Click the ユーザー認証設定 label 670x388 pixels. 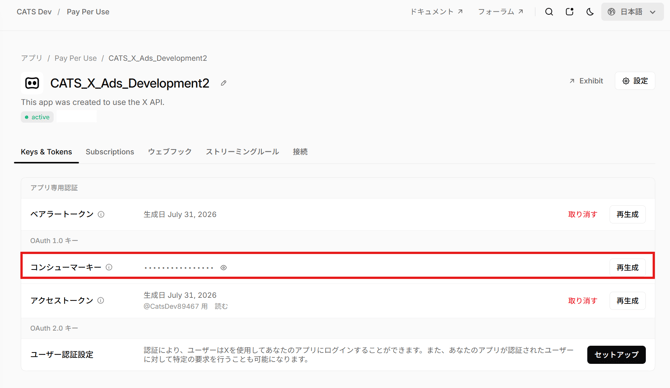[62, 355]
